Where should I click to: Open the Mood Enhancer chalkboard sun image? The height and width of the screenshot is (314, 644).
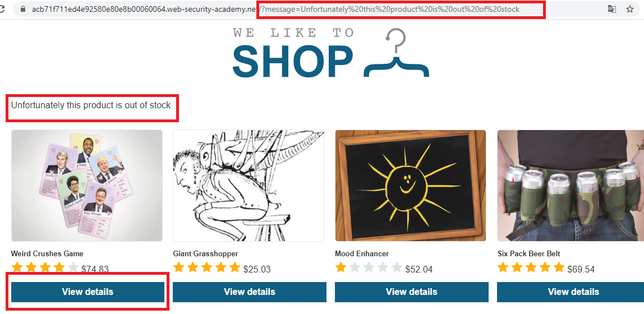coord(410,186)
